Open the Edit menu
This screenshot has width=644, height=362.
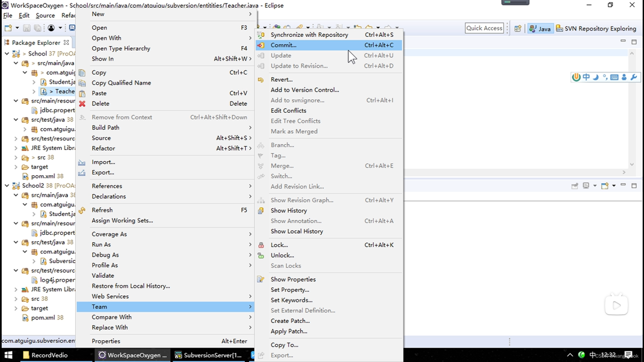pyautogui.click(x=24, y=15)
